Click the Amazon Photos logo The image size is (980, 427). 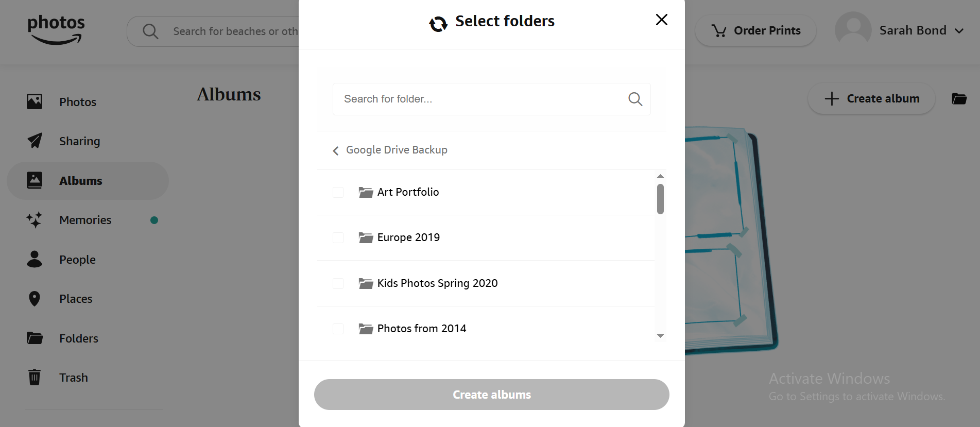click(x=56, y=29)
